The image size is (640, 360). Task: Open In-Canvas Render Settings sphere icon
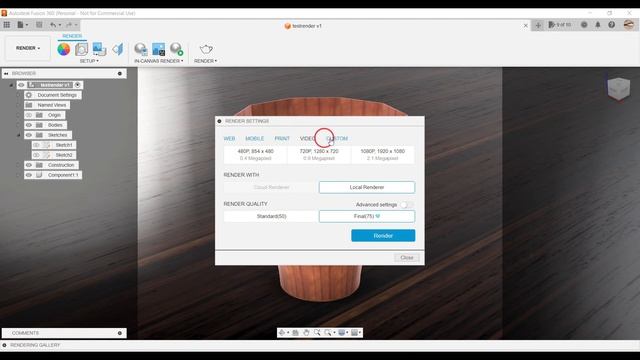176,49
